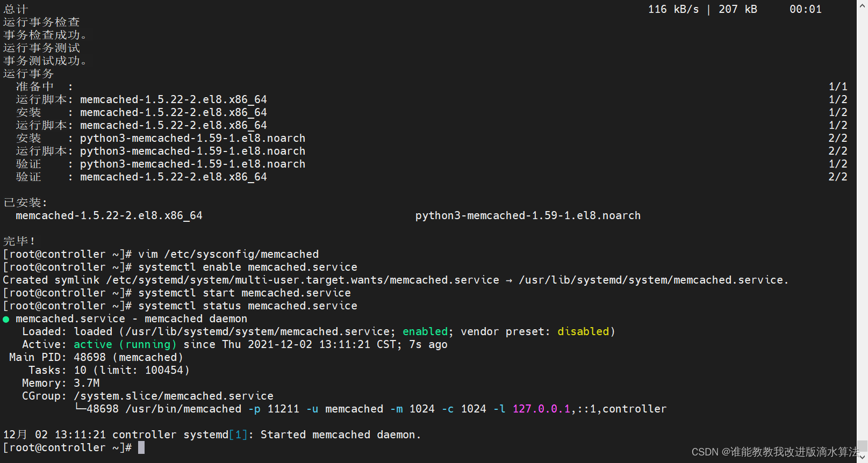Click 'Tasks: 10 (limit: 100454)' line
This screenshot has width=868, height=463.
(x=109, y=370)
